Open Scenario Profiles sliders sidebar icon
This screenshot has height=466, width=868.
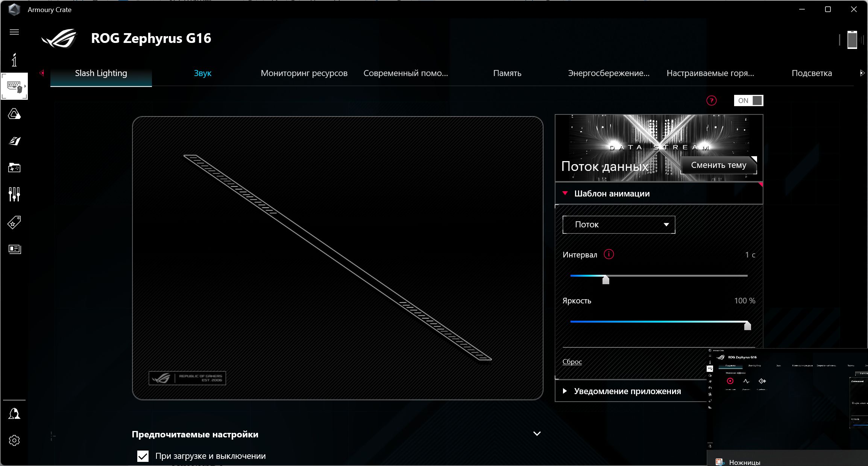14,194
